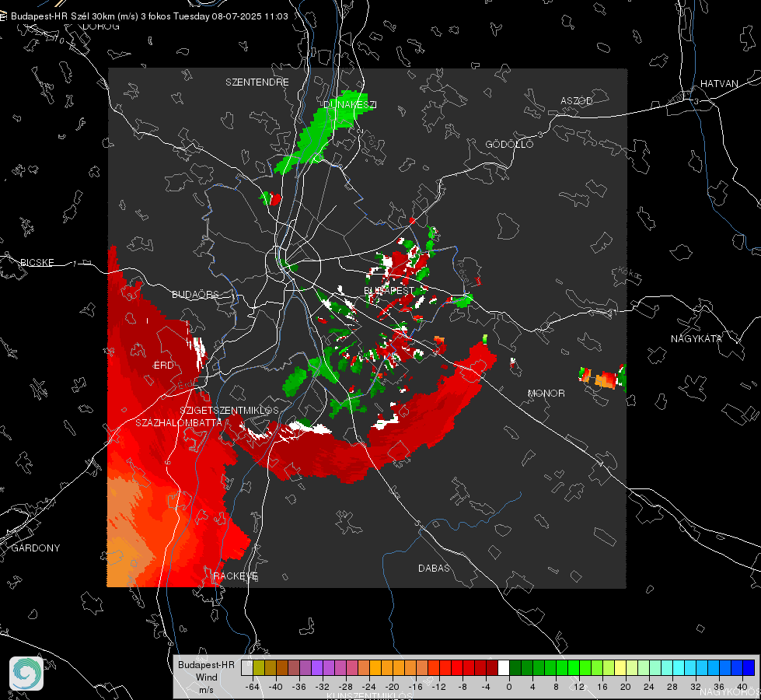Click the HATVAN city label
This screenshot has height=700, width=761.
tap(719, 83)
